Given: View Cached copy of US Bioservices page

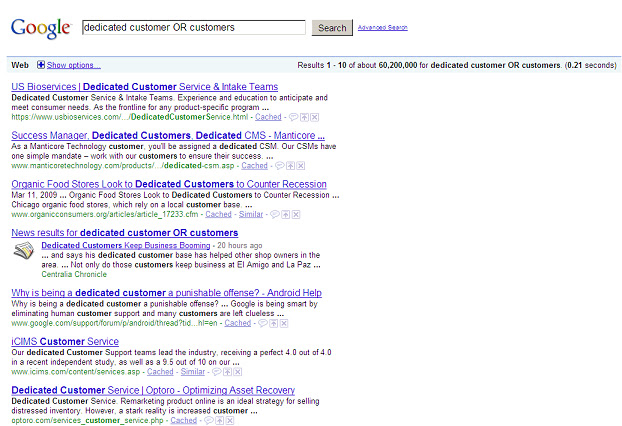Looking at the screenshot, I should coord(268,117).
